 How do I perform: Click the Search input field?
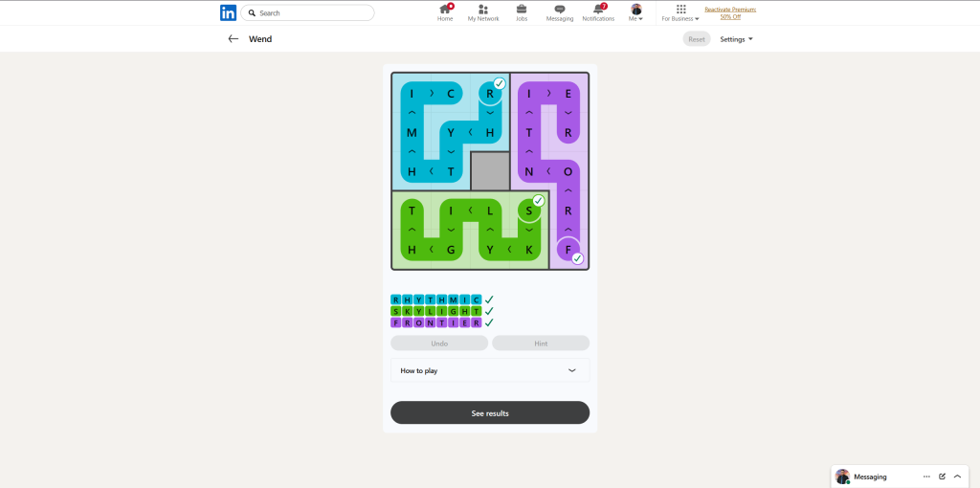click(x=307, y=12)
